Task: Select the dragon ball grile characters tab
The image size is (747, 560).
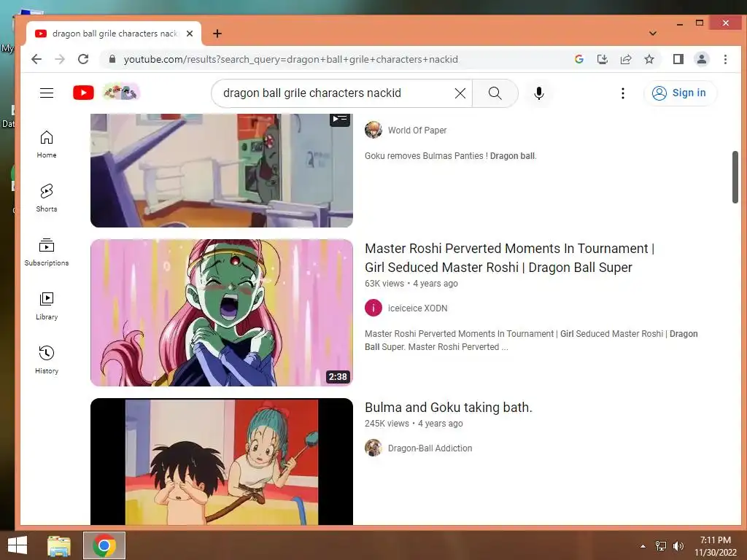Action: (x=113, y=34)
